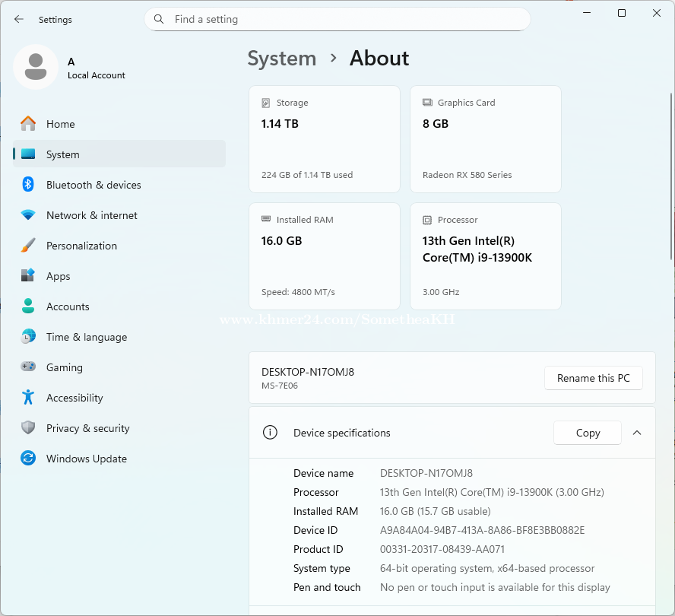Viewport: 675px width, 616px height.
Task: Open Accessibility settings
Action: pos(74,398)
